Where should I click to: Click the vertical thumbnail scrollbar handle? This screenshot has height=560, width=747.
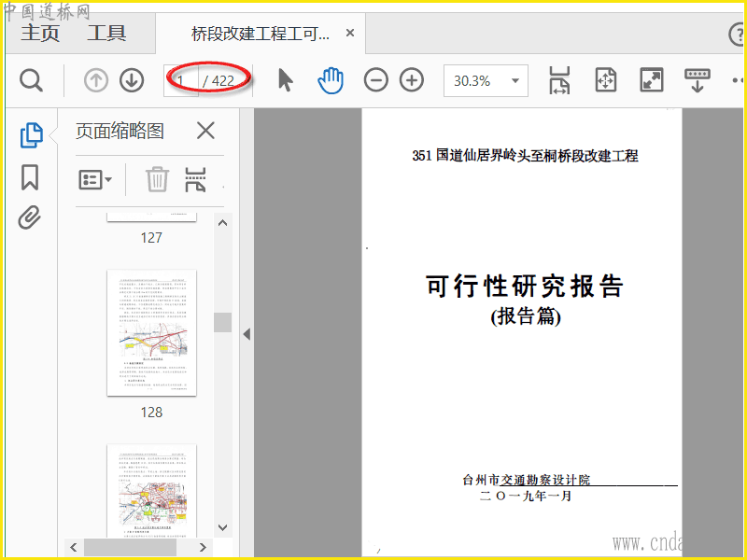coord(222,322)
